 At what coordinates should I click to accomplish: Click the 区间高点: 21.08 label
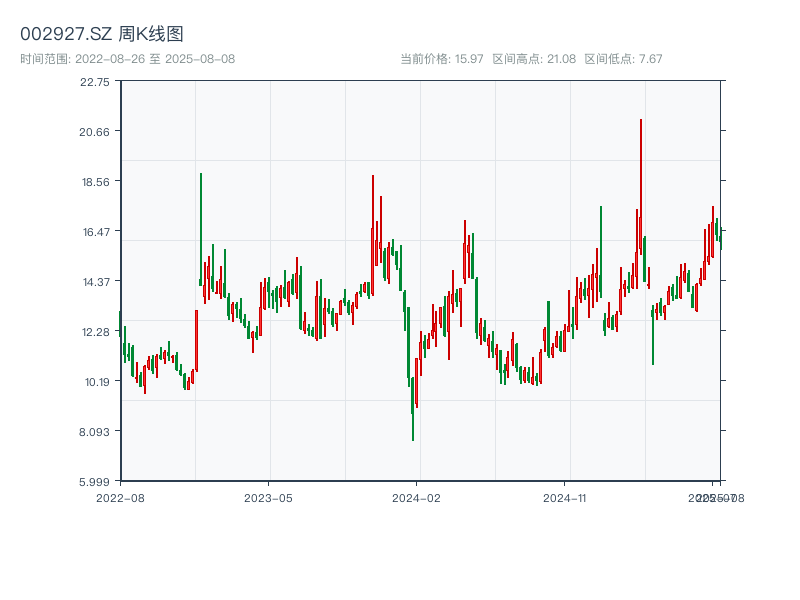coord(534,59)
